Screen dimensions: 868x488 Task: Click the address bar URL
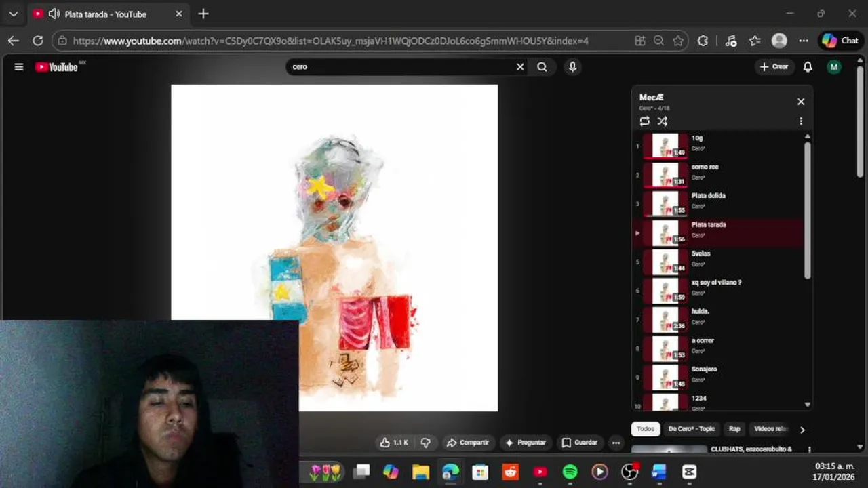click(330, 41)
